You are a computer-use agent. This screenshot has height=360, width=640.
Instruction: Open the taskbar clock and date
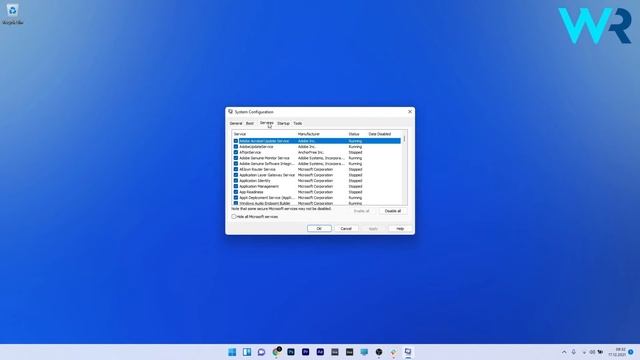click(x=618, y=352)
